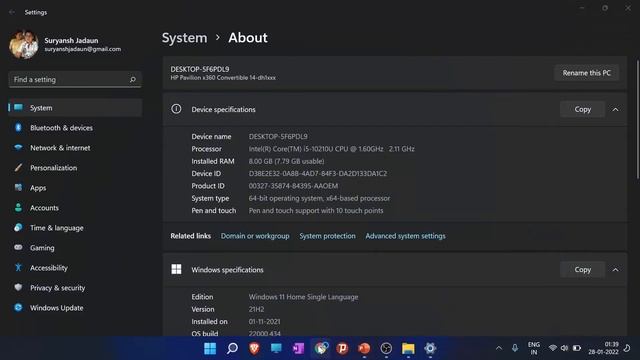Copy the Windows specifications
Screen dimensions: 640x360
pyautogui.click(x=582, y=270)
